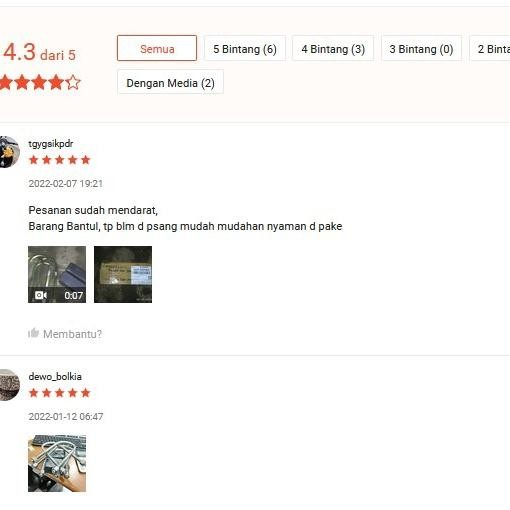Click the 4.3 dari 5 rating score

(39, 52)
